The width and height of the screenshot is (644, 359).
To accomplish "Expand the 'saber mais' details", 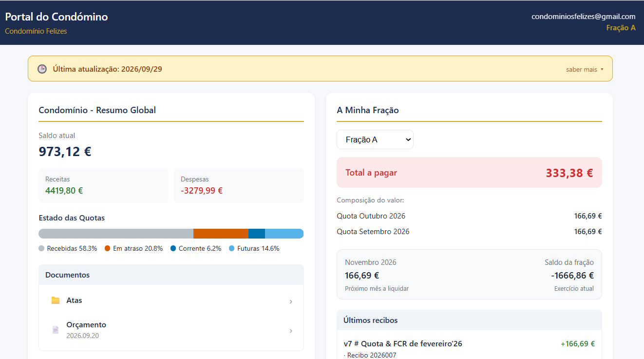I will (585, 69).
